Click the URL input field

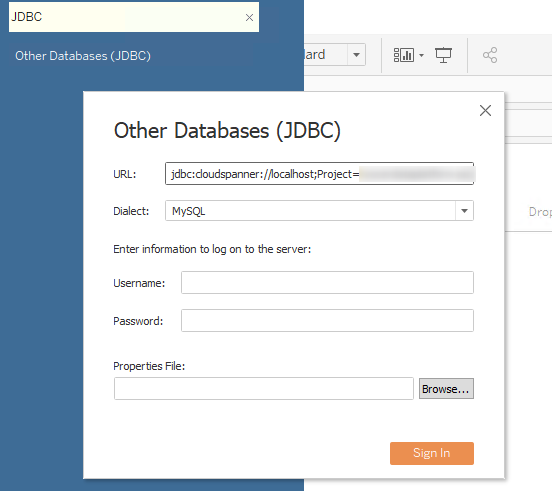(x=319, y=174)
